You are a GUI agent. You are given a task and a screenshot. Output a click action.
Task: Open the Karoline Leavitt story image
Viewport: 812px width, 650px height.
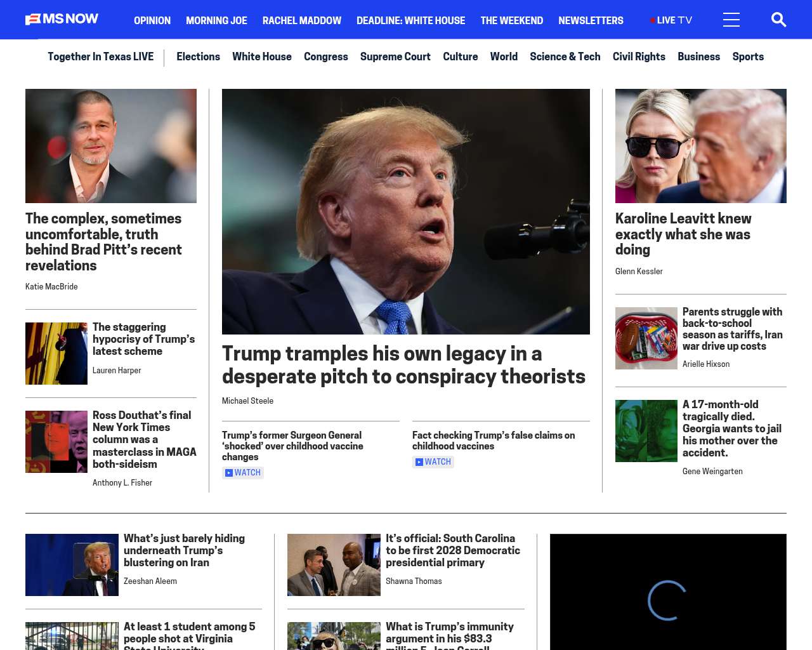(x=701, y=146)
